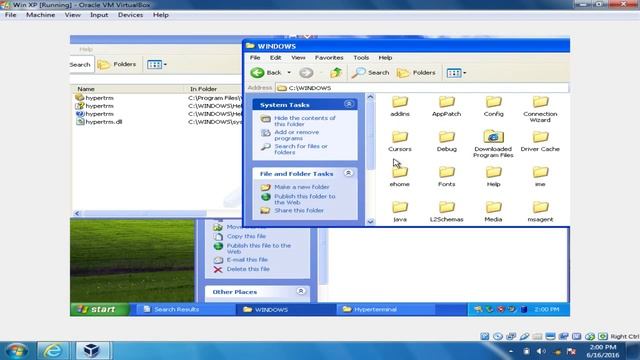Open Internet Explorer on Windows 7 taskbar
Screen dimensions: 640x360
53,351
